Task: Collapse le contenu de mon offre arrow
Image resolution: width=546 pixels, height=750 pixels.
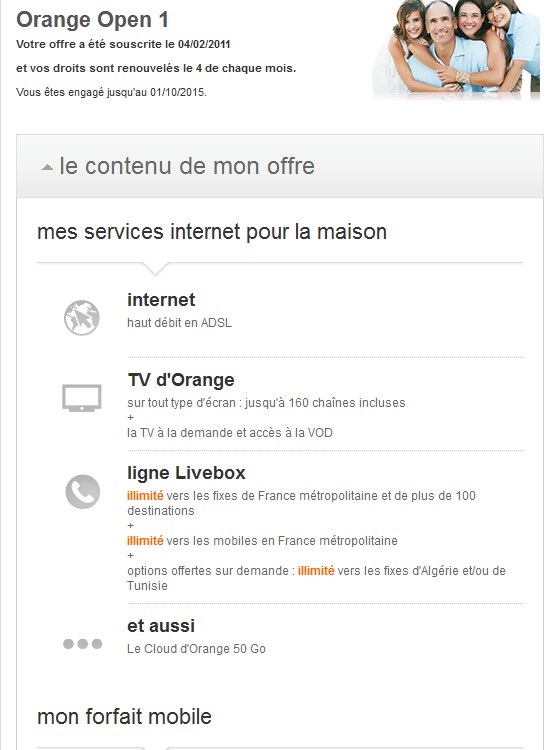Action: (x=47, y=167)
